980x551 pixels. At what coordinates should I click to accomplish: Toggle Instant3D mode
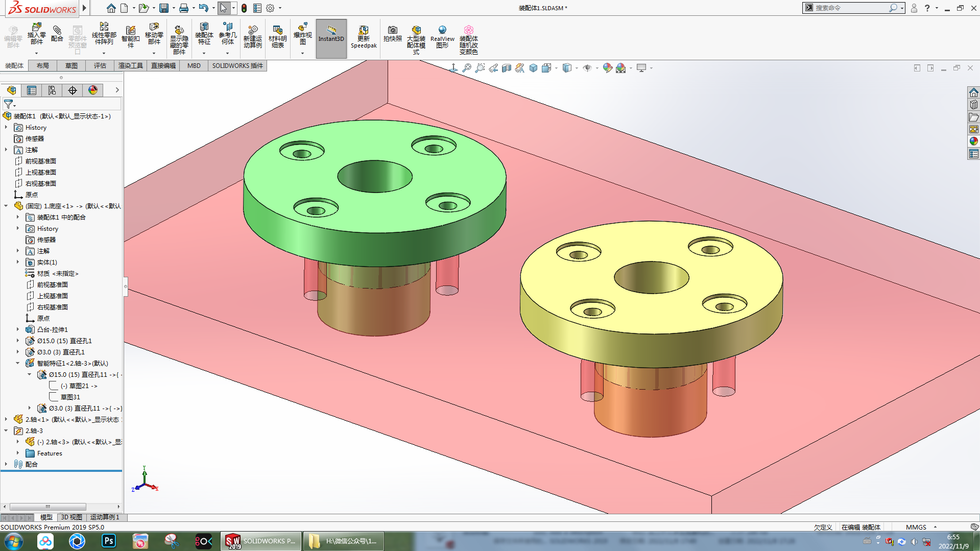tap(331, 38)
